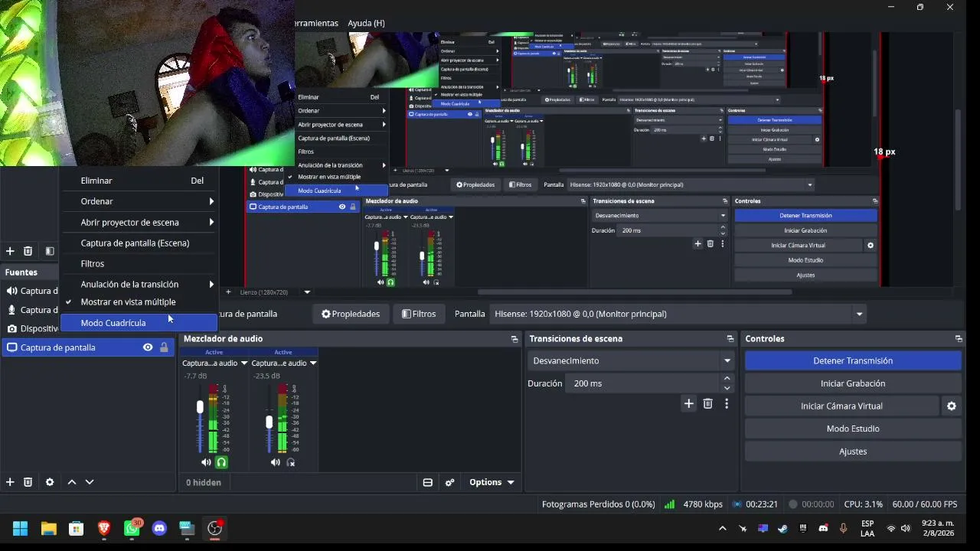
Task: Click the horizontal scrollbar below the preview
Action: tap(635, 292)
